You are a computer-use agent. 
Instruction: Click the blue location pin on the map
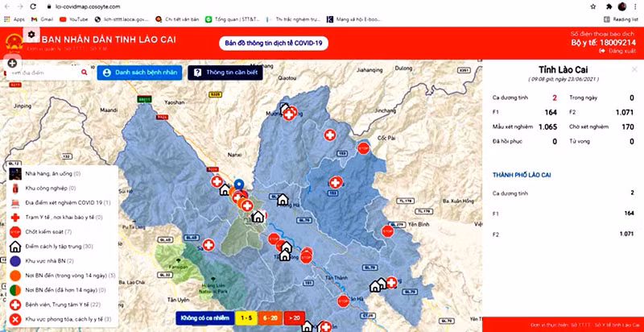pos(239,186)
